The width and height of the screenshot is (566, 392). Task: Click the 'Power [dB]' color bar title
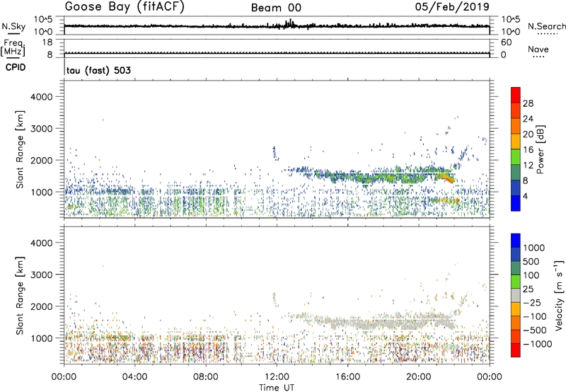[x=541, y=149]
